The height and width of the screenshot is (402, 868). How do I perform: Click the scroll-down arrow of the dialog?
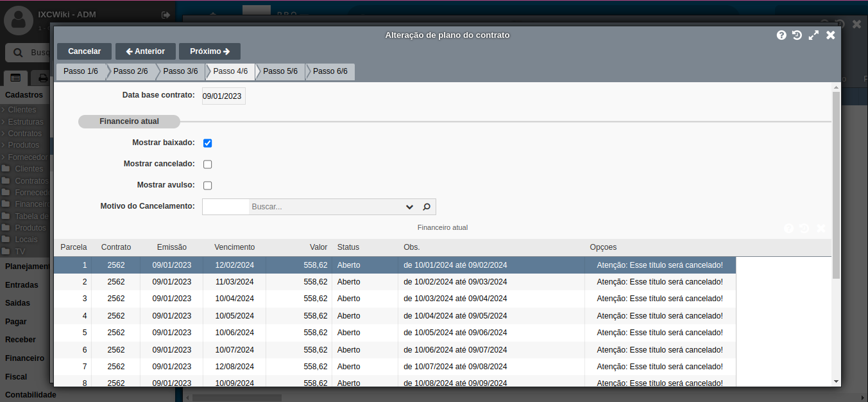[x=836, y=381]
